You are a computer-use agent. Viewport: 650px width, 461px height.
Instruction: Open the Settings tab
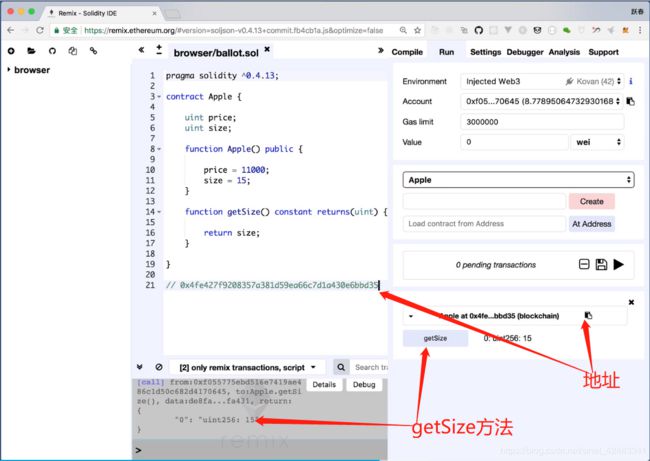485,52
